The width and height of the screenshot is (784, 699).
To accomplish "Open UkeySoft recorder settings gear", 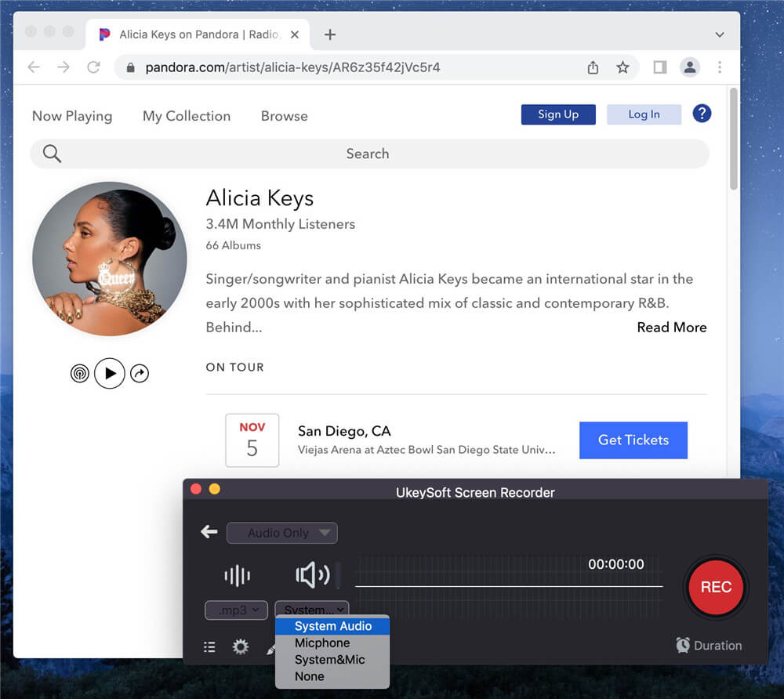I will (x=241, y=646).
